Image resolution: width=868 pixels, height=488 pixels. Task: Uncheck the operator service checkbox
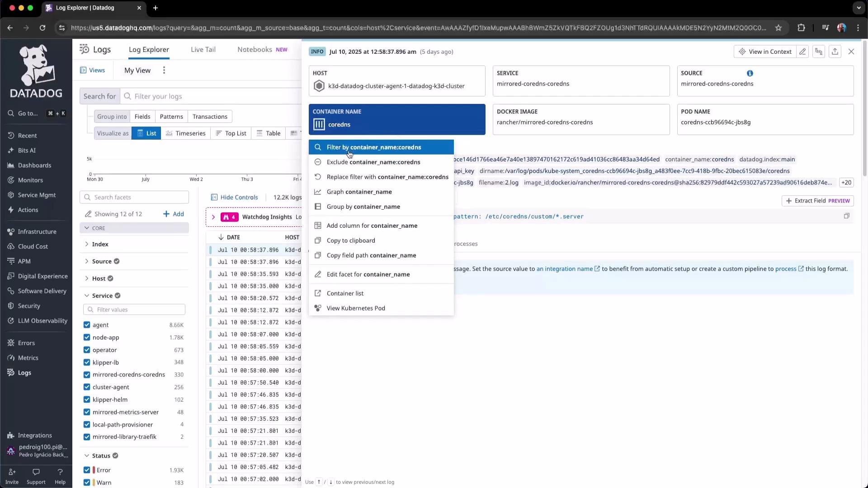coord(87,350)
